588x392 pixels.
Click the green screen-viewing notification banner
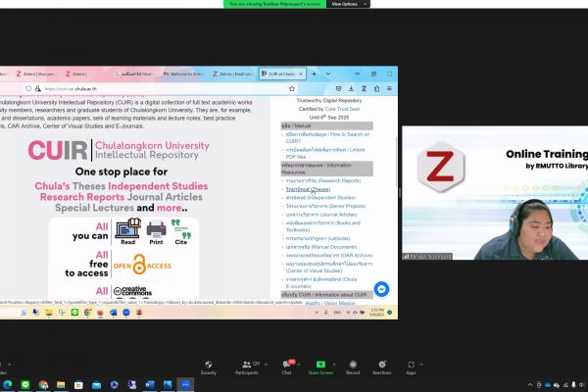click(274, 4)
